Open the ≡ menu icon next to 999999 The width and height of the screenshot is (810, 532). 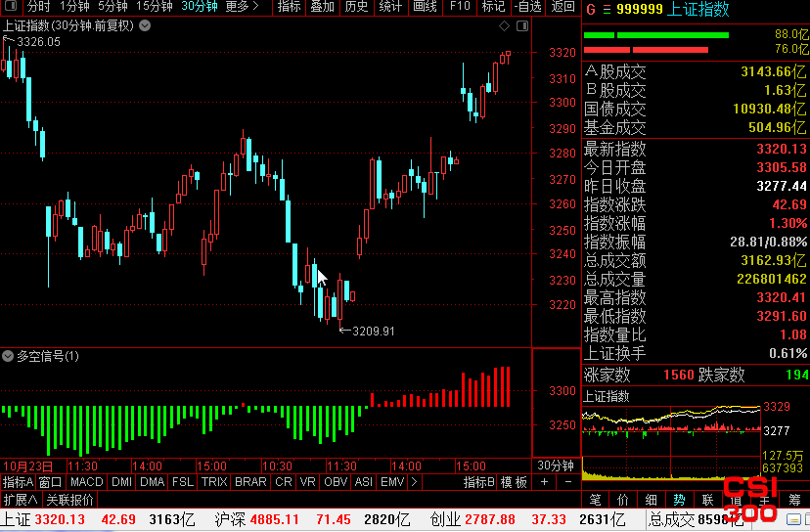(x=607, y=10)
